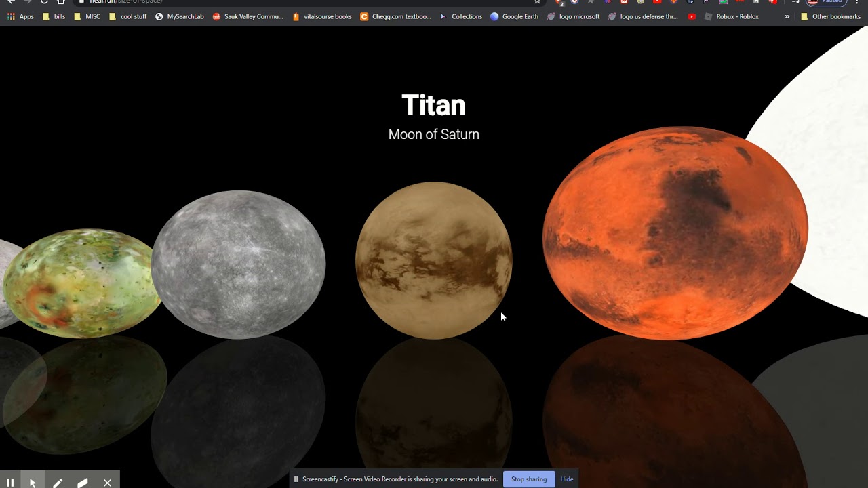Click the Mars planet sphere
Screen dimensions: 868x488
click(x=675, y=233)
